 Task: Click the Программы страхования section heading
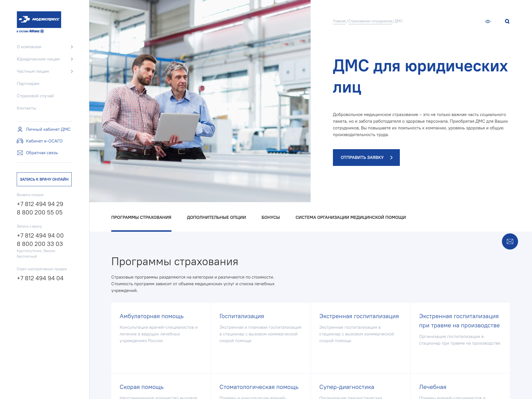175,262
